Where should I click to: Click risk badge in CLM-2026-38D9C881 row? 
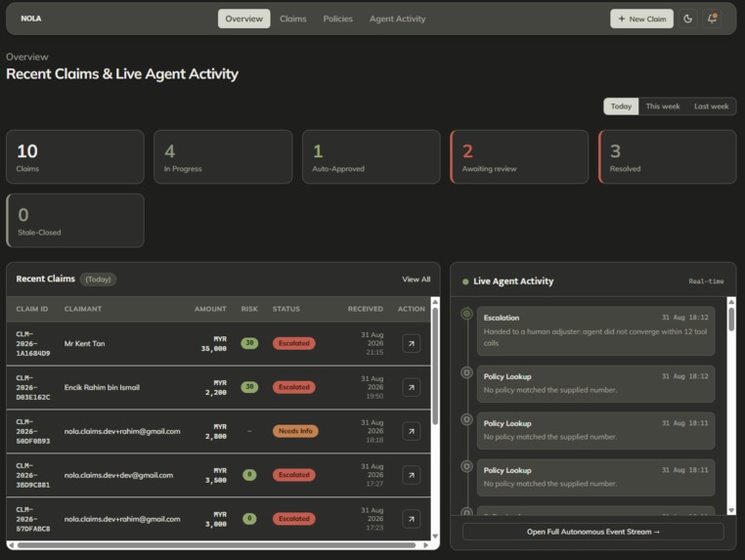coord(249,475)
